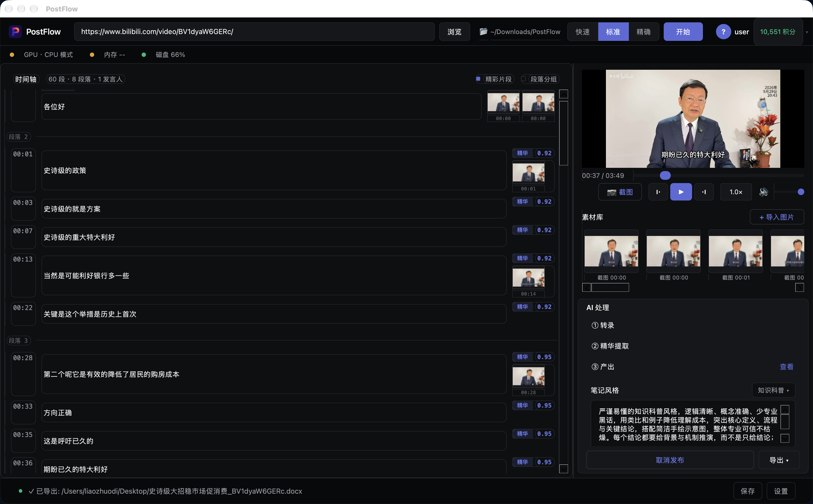Click the 保存 save button

748,491
